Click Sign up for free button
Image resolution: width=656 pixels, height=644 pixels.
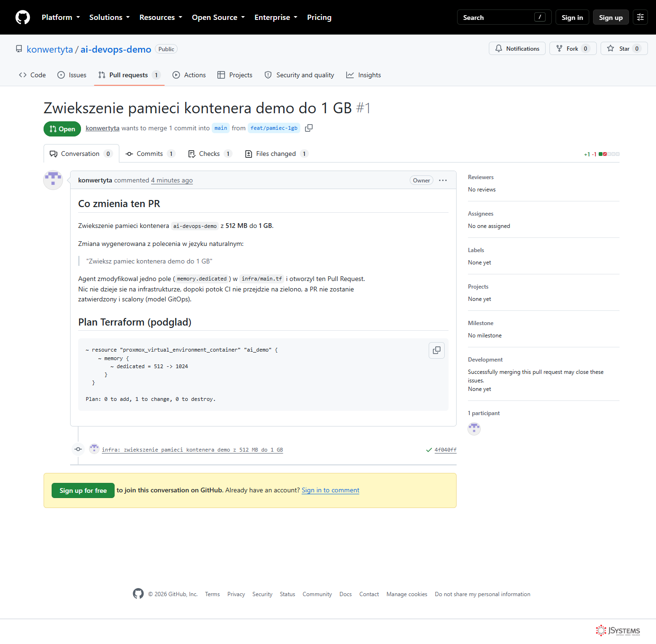(83, 490)
